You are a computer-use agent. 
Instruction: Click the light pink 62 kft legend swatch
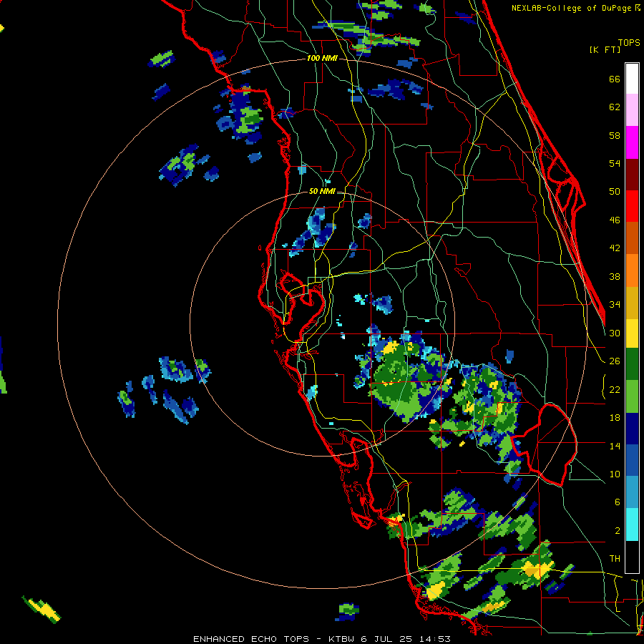[x=632, y=110]
